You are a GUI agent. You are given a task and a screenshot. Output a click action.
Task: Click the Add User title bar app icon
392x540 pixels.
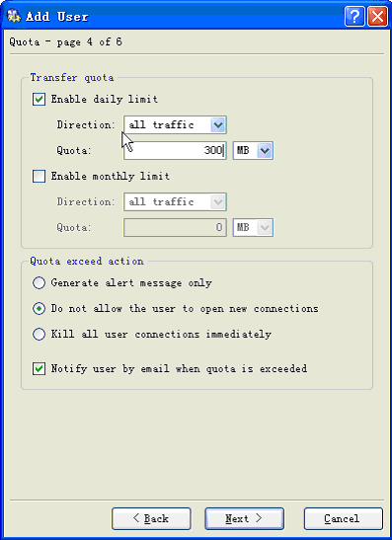point(14,16)
